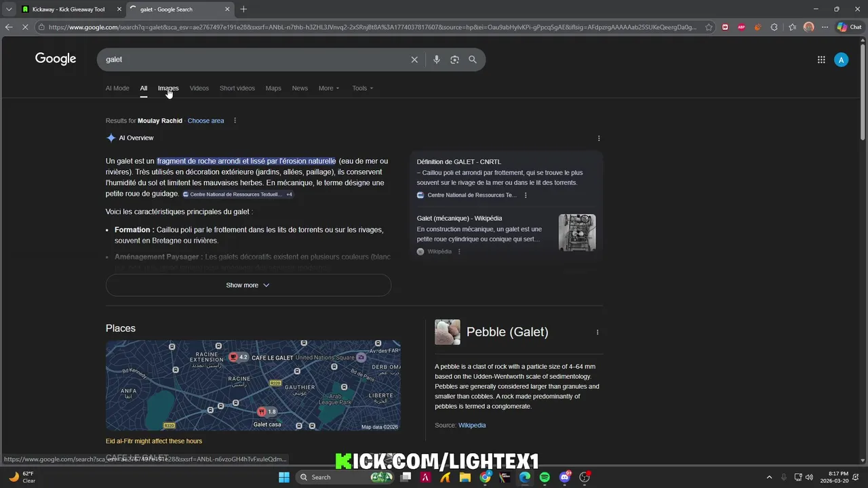Viewport: 868px width, 488px height.
Task: Open the Définition de GALET - CNRTL result
Action: pyautogui.click(x=459, y=162)
